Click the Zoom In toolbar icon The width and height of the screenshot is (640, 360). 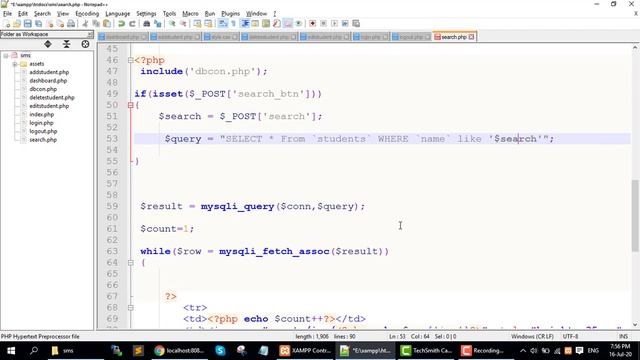pos(172,24)
